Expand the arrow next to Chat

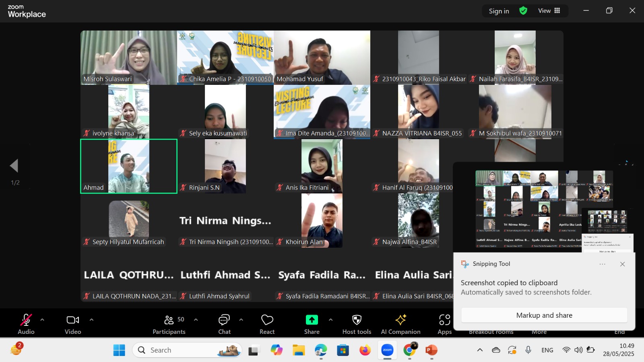tap(241, 320)
